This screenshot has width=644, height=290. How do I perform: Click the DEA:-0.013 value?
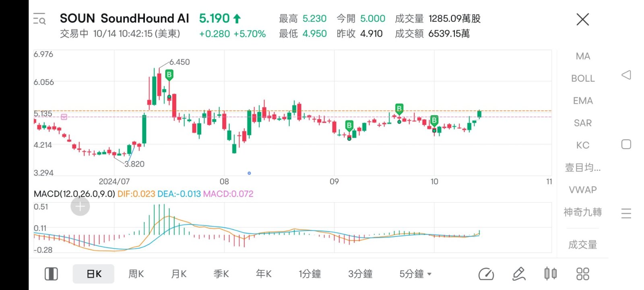point(179,194)
